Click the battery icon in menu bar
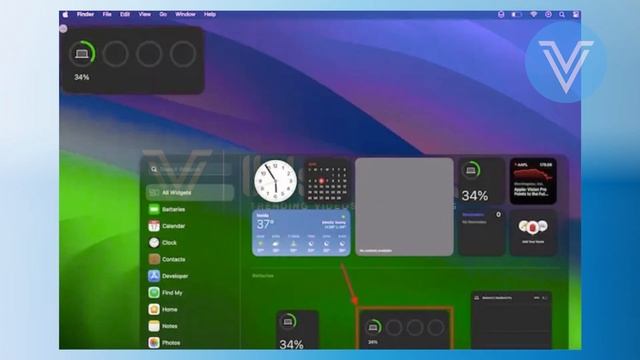The image size is (640, 360). point(517,14)
